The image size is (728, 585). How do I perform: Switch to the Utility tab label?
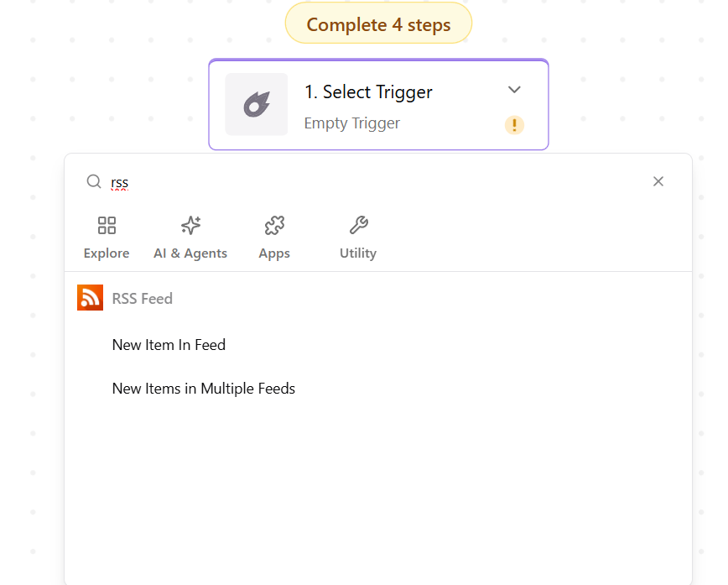[x=358, y=253]
